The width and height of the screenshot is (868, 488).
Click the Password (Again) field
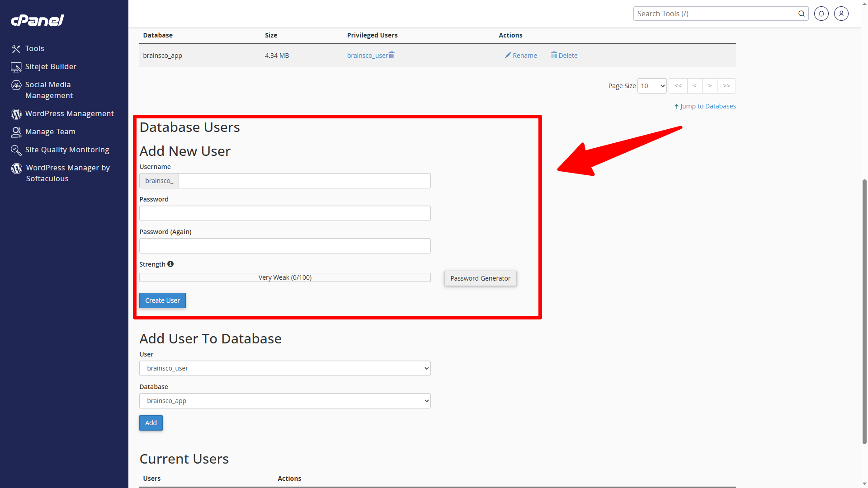285,246
